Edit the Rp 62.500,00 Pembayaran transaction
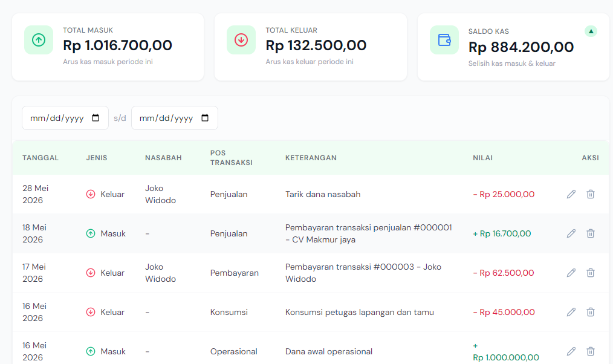 pos(571,273)
